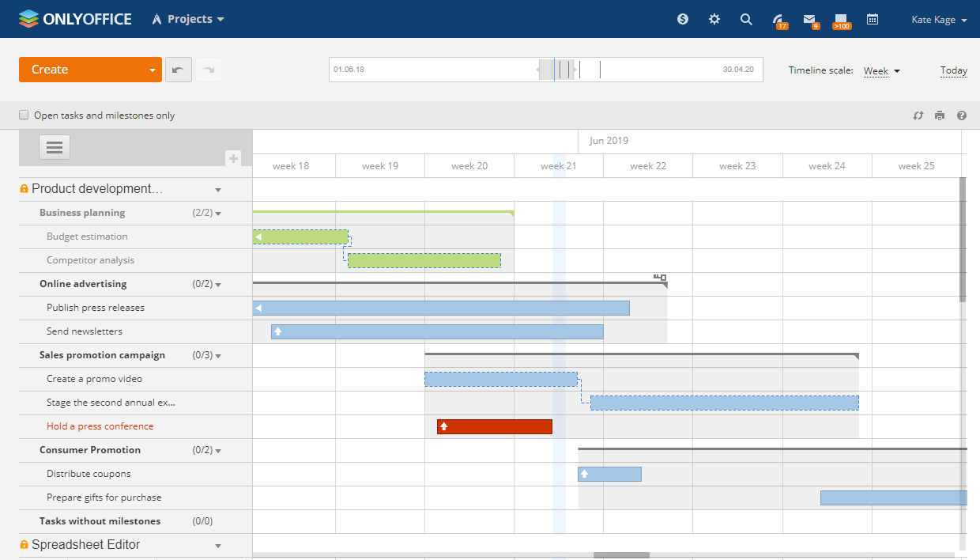The height and width of the screenshot is (560, 980).
Task: Click the undo arrow button
Action: pyautogui.click(x=178, y=70)
